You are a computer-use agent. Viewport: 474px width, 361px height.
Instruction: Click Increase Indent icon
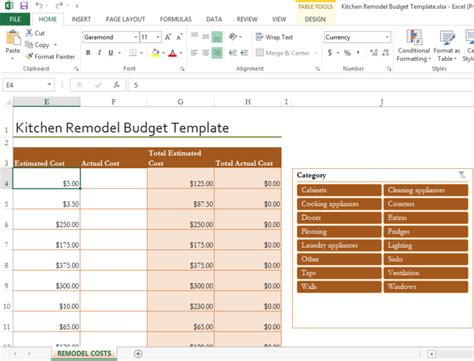pos(244,53)
